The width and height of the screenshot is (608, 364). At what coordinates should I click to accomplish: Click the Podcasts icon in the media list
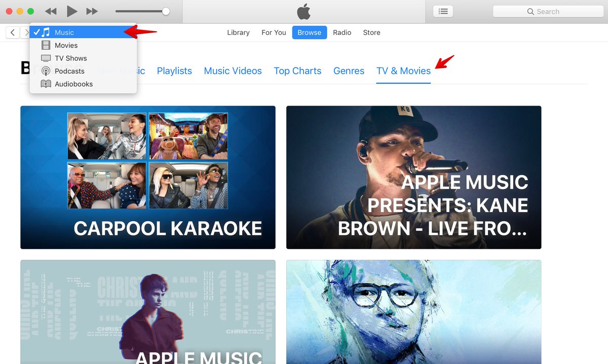(46, 71)
